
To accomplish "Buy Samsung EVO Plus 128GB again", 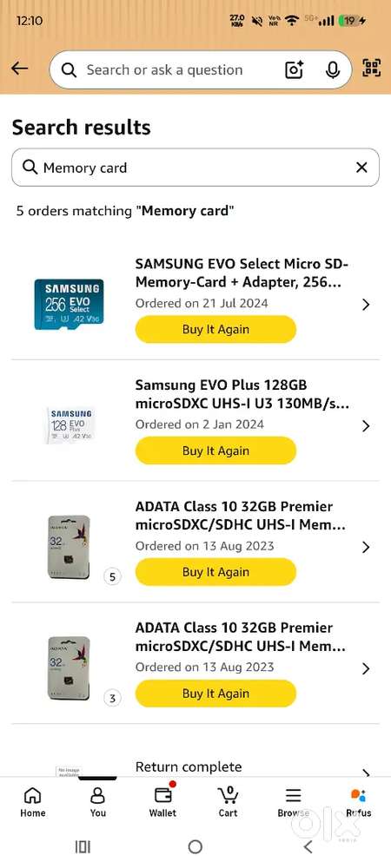I will click(216, 450).
